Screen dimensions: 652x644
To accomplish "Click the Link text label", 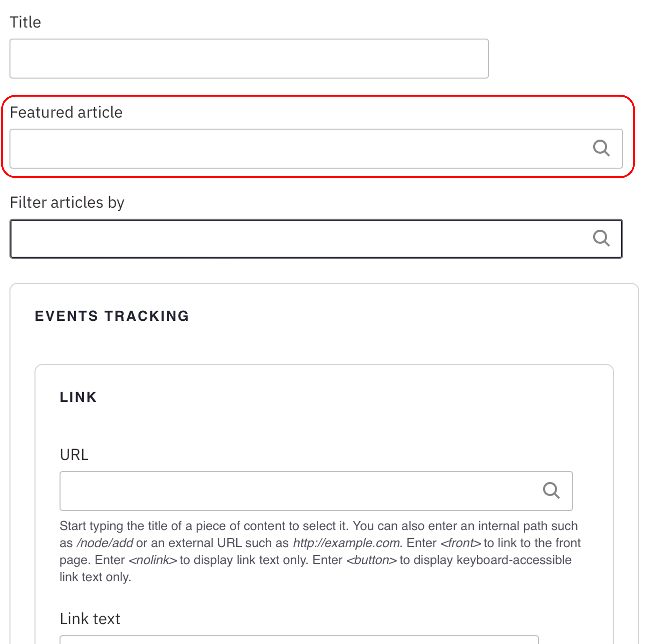I will coord(90,619).
